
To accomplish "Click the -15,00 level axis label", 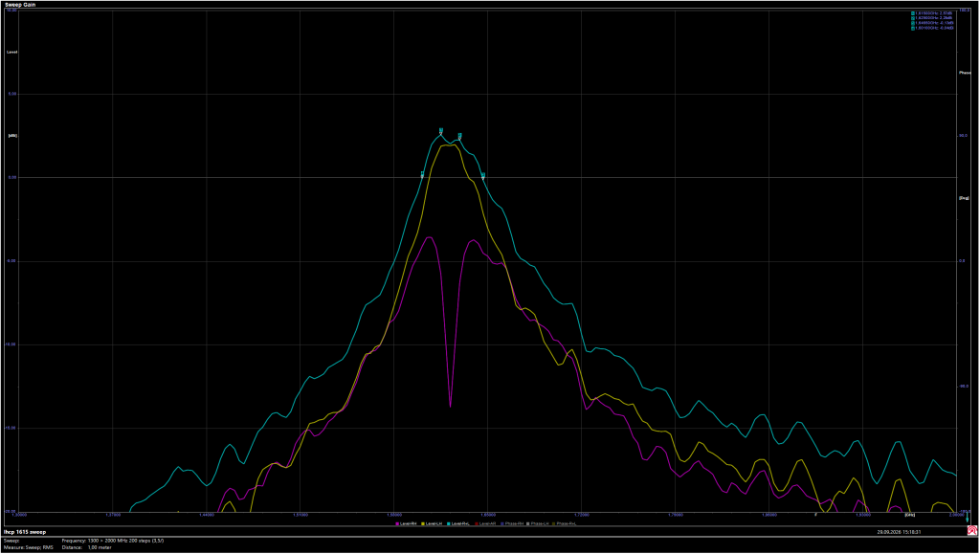I will coord(11,428).
